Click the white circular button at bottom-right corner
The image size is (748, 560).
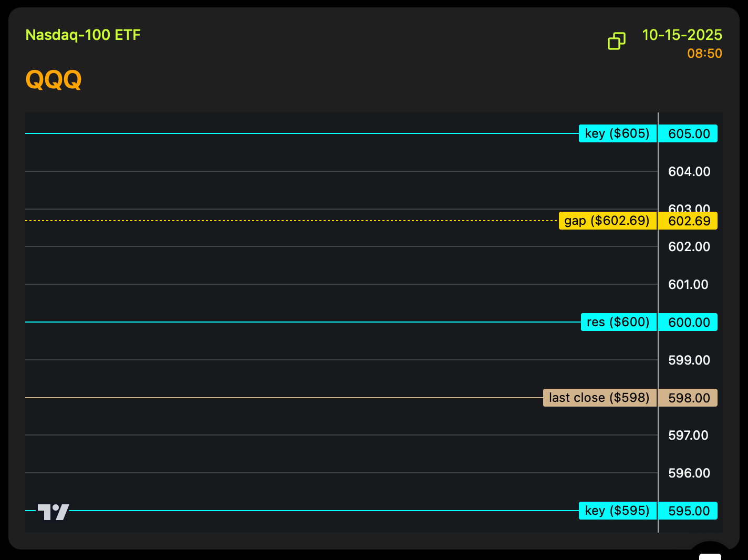point(710,553)
